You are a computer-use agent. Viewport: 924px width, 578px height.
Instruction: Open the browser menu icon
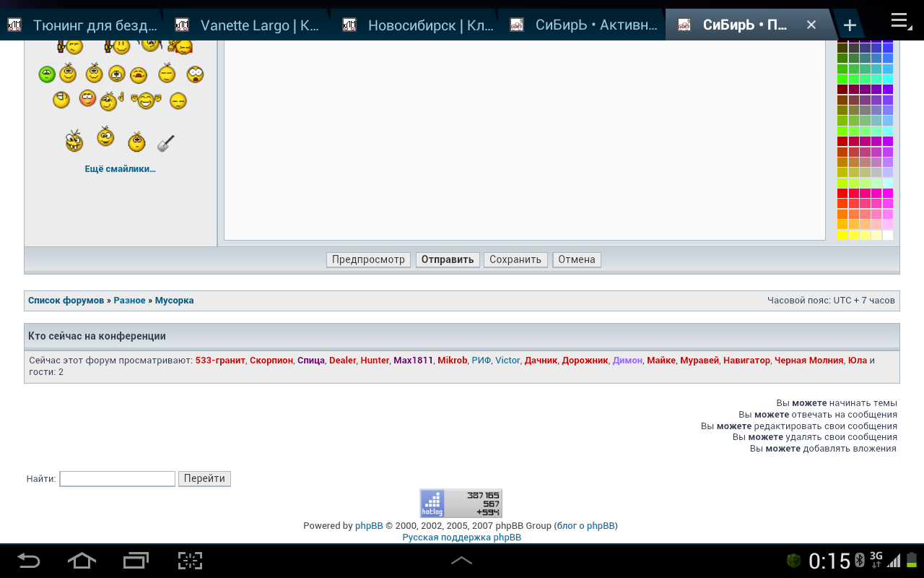(902, 21)
